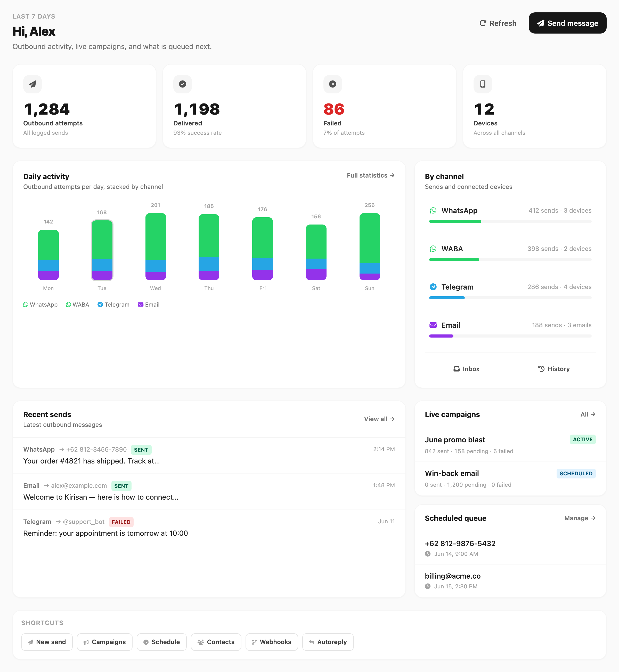Click the X icon on Failed card
The height and width of the screenshot is (672, 619).
click(x=333, y=84)
